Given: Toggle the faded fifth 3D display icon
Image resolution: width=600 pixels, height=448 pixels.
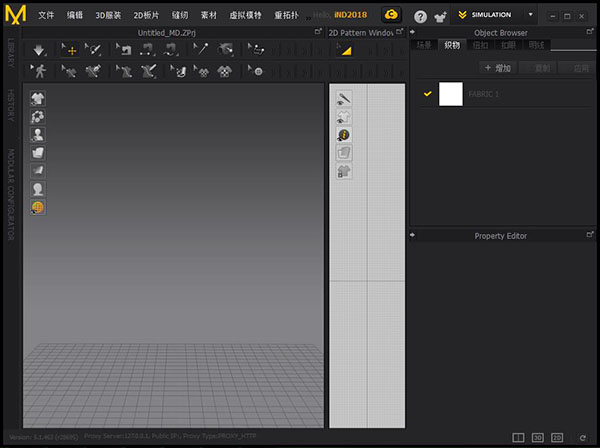Looking at the screenshot, I should 38,171.
